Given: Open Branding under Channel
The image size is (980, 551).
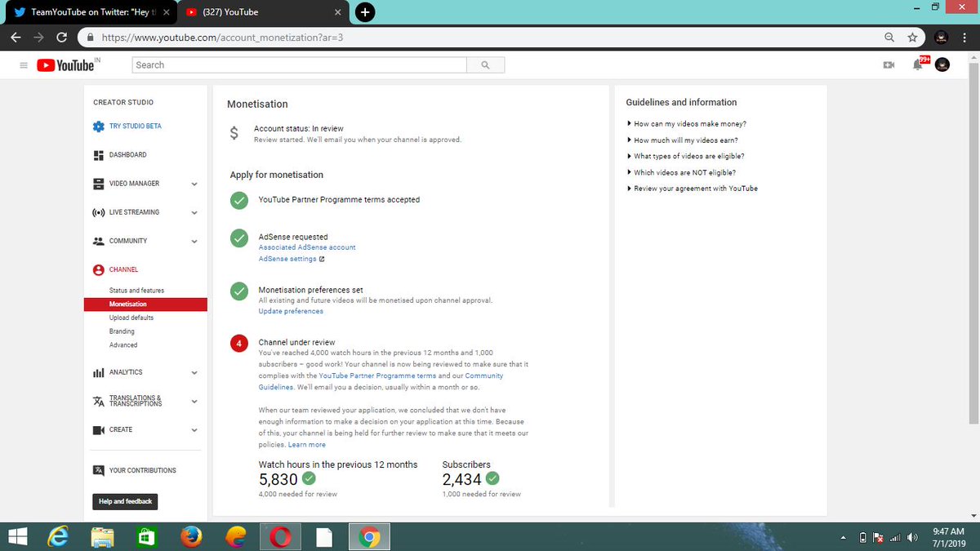Looking at the screenshot, I should click(122, 331).
